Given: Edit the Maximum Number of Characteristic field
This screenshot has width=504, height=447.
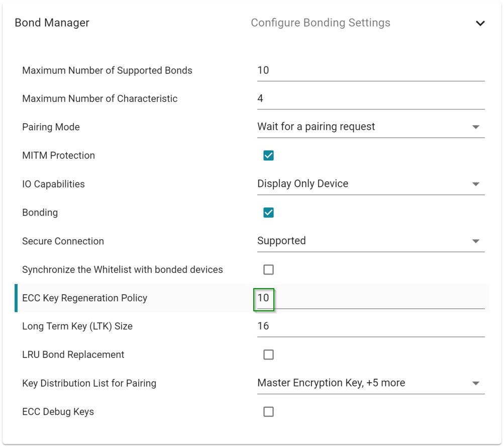Looking at the screenshot, I should [370, 99].
